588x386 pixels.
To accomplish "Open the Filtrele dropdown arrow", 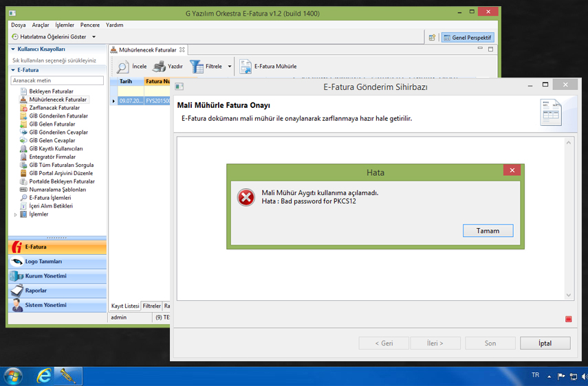I will [230, 67].
